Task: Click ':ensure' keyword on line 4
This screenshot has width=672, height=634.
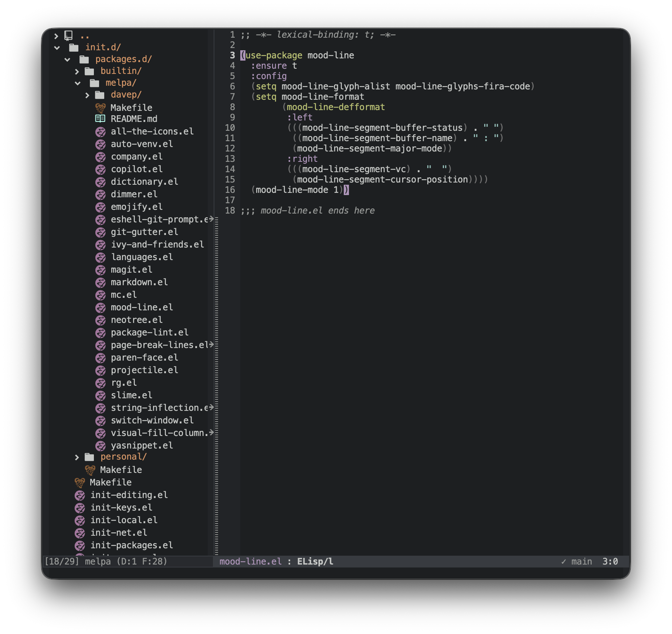Action: coord(269,66)
